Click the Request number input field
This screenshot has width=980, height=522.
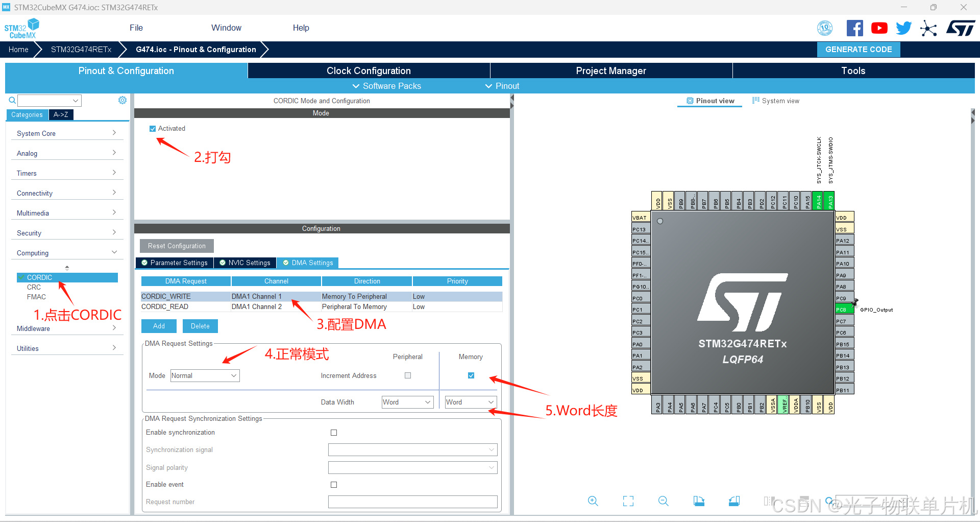(413, 502)
